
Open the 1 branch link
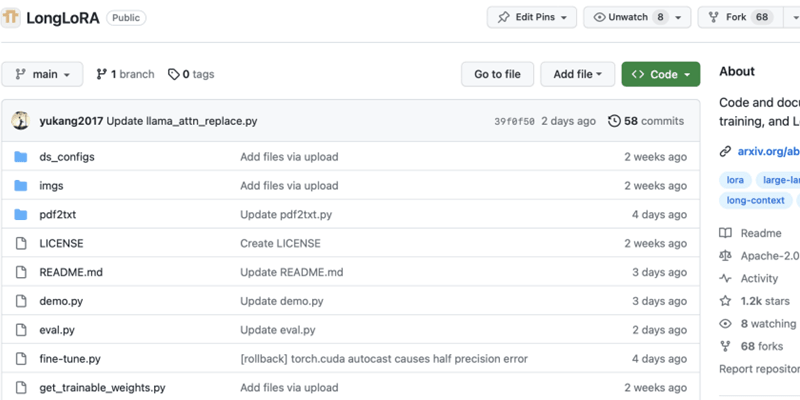[125, 74]
